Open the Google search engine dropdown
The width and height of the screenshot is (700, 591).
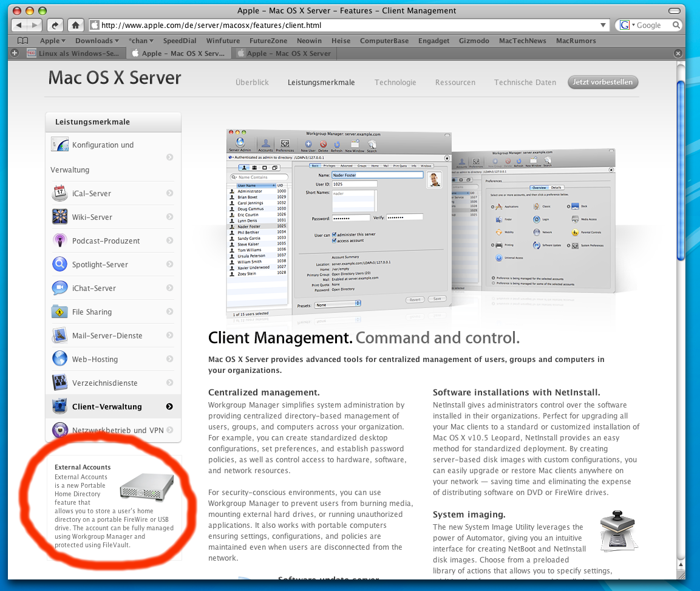click(x=627, y=26)
